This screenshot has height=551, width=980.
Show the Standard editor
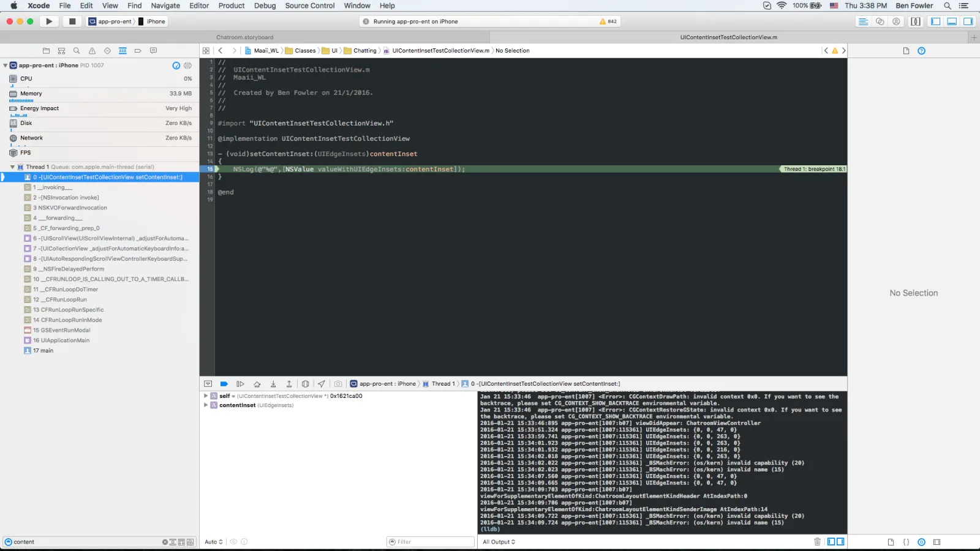pos(863,21)
